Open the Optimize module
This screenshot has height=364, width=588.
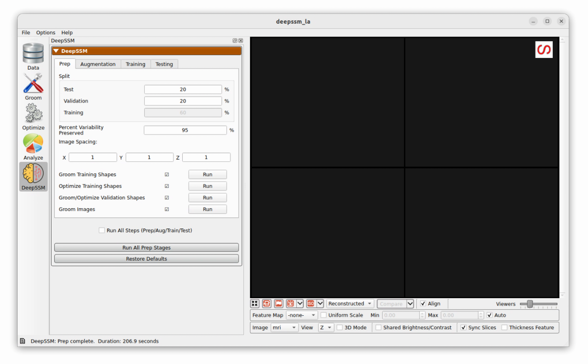33,117
